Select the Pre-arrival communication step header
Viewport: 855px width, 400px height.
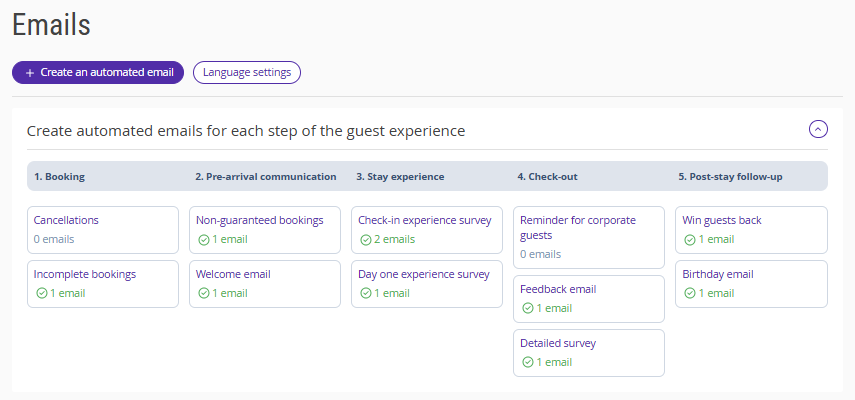[265, 177]
